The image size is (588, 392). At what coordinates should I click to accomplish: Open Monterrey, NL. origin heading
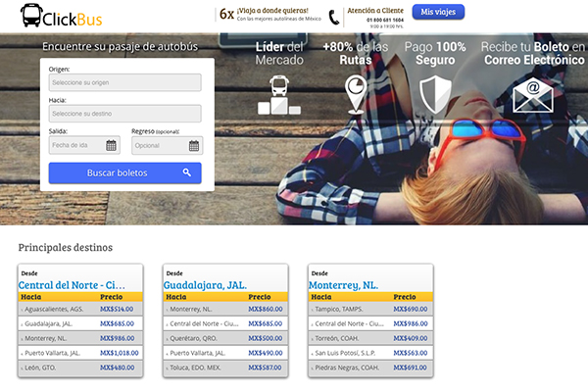344,285
